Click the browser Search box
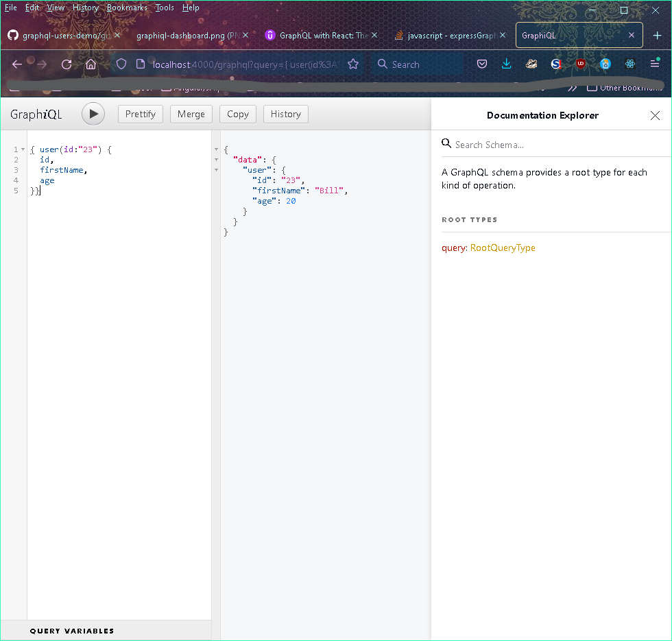 (418, 64)
